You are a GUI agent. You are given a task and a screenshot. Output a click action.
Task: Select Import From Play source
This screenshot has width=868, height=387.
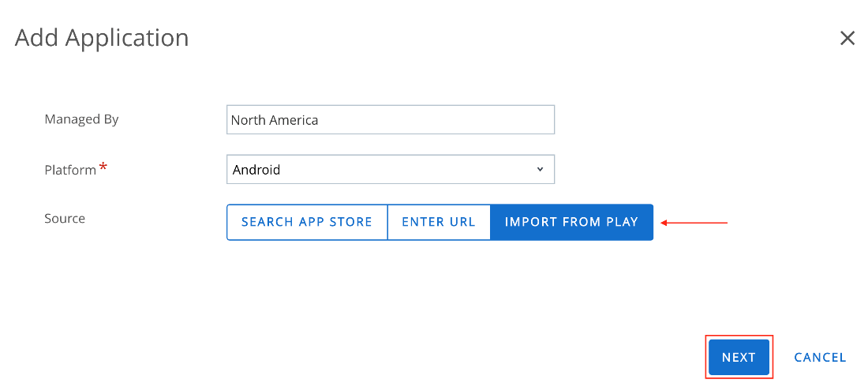coord(571,222)
